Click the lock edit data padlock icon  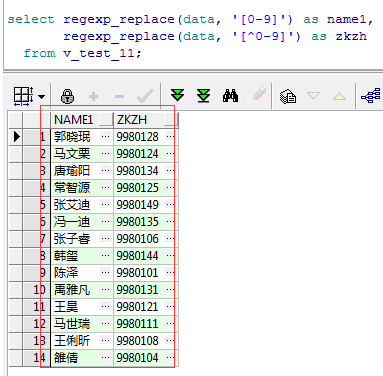pos(68,96)
